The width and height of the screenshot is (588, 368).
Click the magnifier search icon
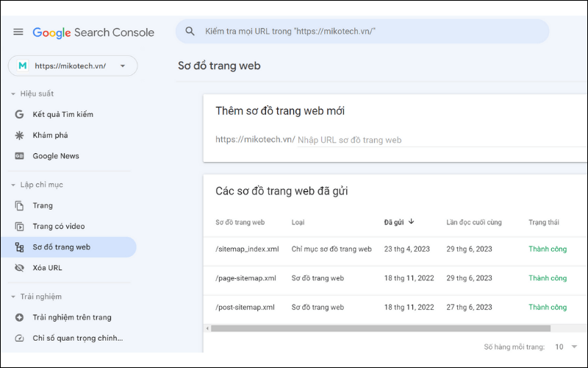pos(190,31)
